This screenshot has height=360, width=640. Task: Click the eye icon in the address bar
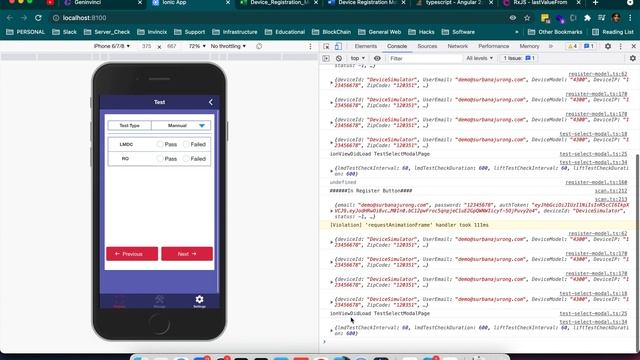point(513,18)
